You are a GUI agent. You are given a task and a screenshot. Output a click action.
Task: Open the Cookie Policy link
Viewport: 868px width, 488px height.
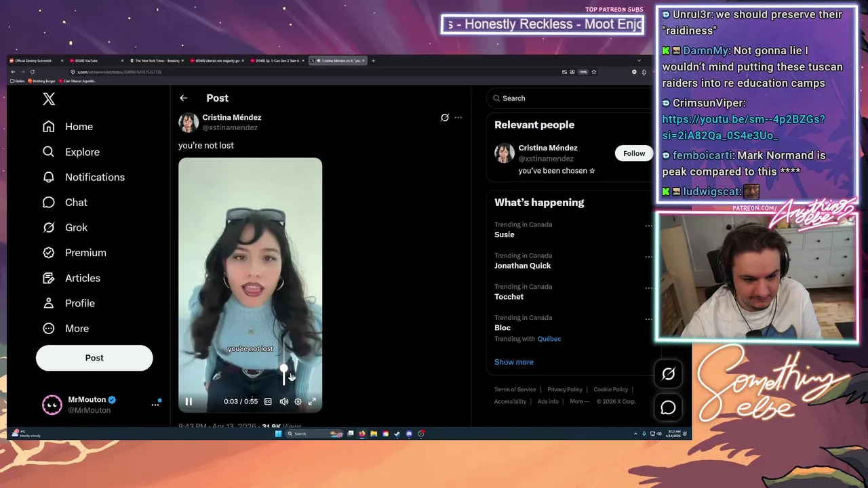(x=611, y=390)
